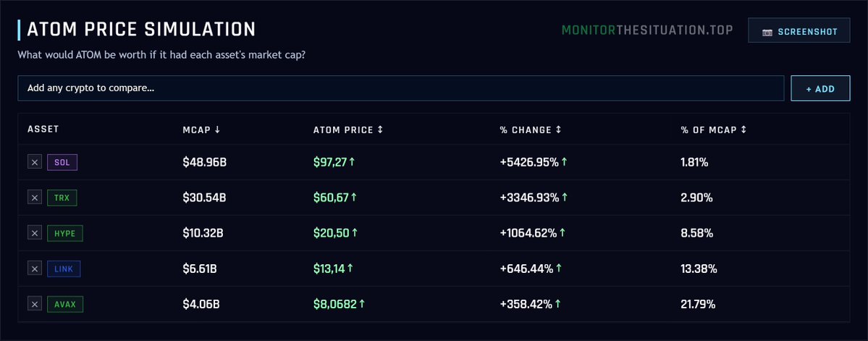868x341 pixels.
Task: Click the $6.61B market cap value
Action: point(199,269)
